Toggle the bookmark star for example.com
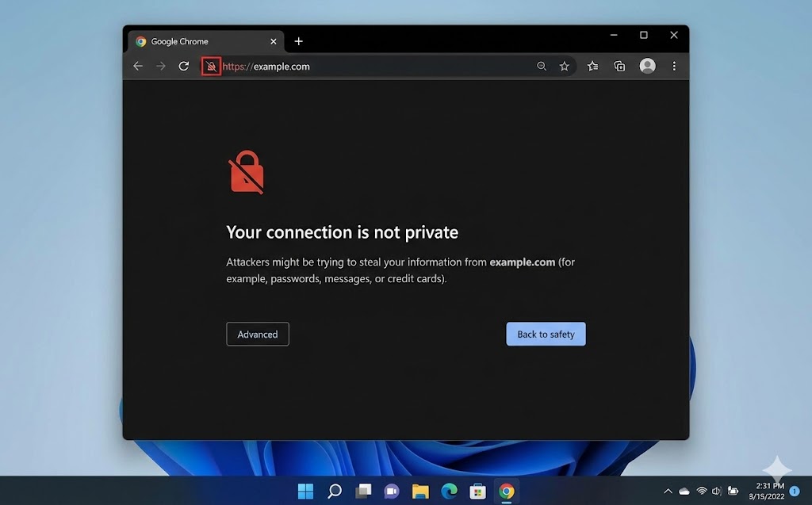The width and height of the screenshot is (812, 505). 565,67
